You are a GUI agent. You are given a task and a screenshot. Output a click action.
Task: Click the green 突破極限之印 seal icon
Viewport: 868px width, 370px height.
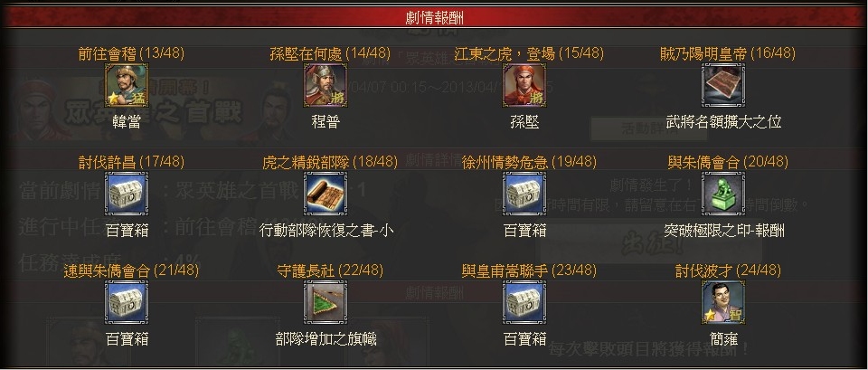click(x=723, y=194)
